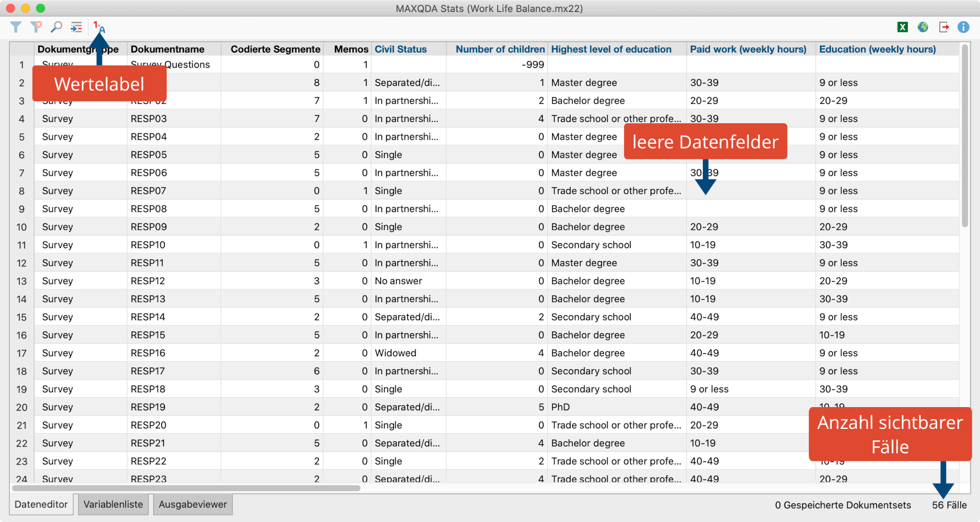The width and height of the screenshot is (980, 522).
Task: Click the green window zoom button
Action: click(41, 8)
